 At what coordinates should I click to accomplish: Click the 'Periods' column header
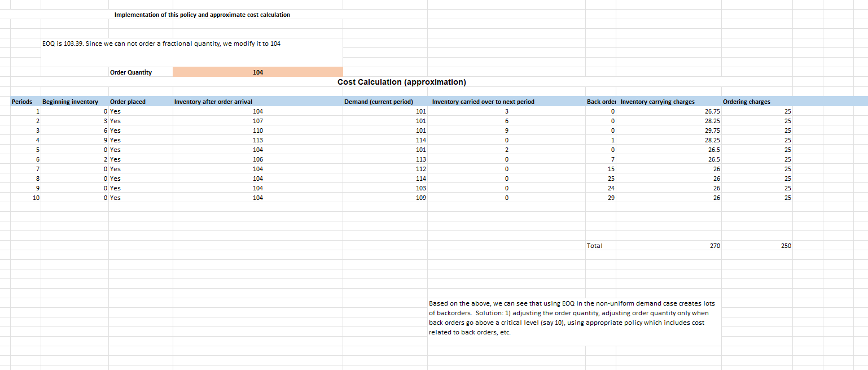22,102
